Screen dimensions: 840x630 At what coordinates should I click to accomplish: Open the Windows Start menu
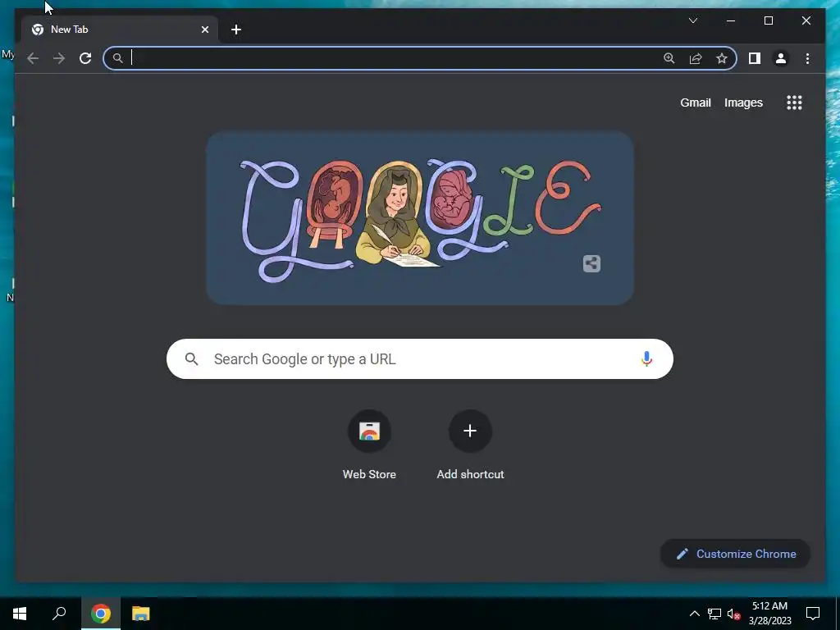(x=20, y=614)
